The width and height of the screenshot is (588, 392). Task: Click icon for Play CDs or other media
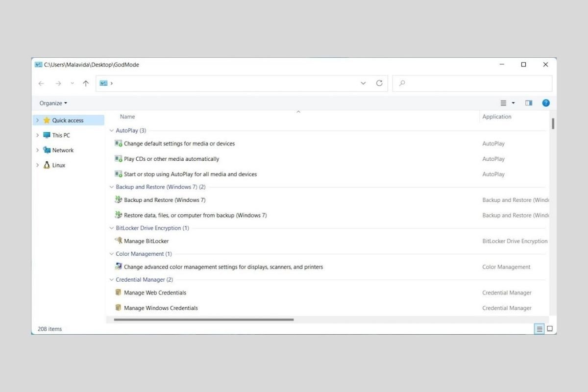(x=118, y=159)
